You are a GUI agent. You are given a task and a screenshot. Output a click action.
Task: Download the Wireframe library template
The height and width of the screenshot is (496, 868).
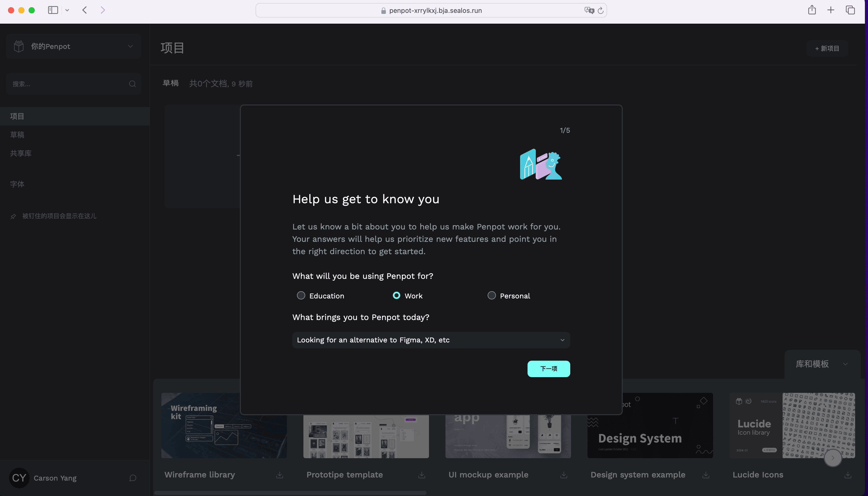(x=280, y=475)
